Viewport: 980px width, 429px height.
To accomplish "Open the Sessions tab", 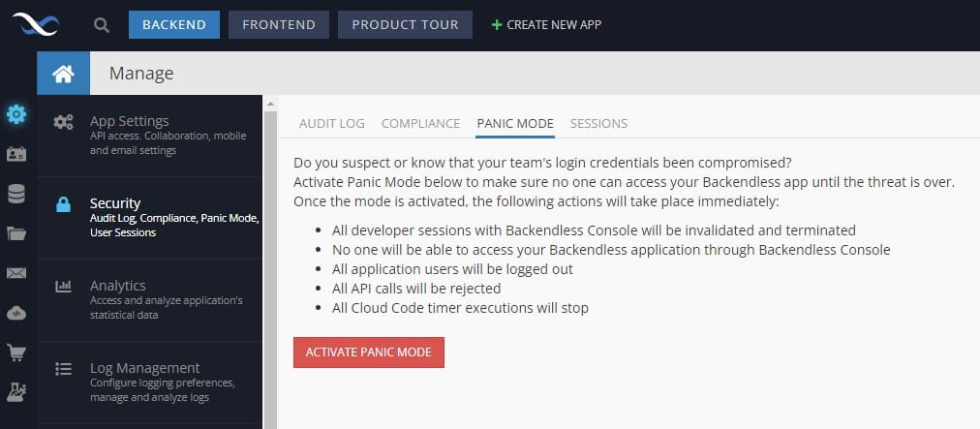I will [x=598, y=123].
